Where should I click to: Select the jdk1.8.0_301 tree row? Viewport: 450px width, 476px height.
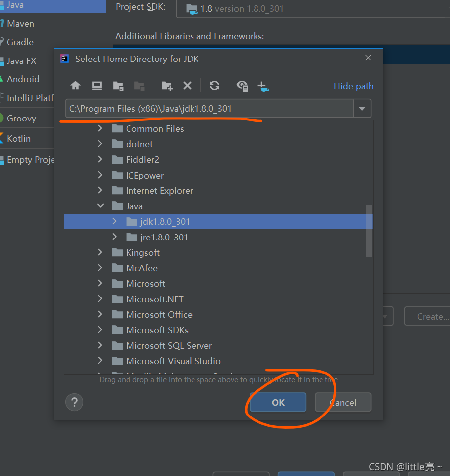(218, 221)
